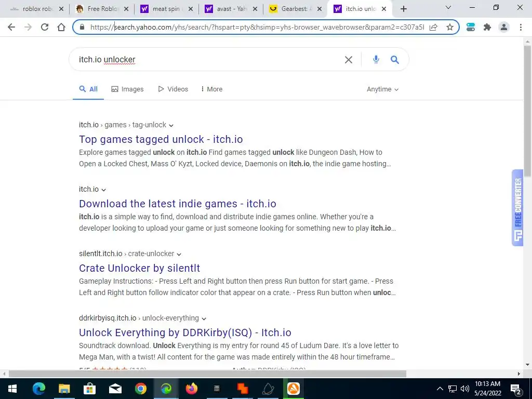Open the browser profile avatar

tap(504, 27)
